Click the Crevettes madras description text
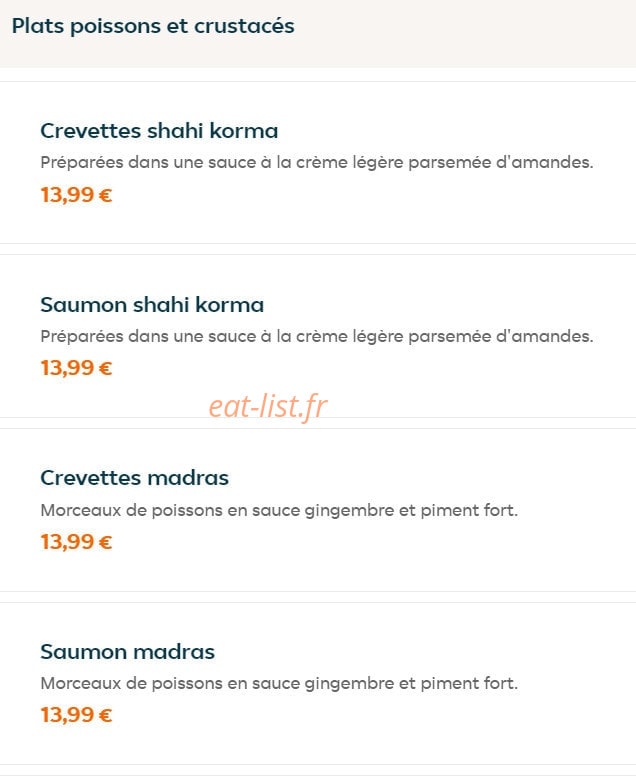 (x=279, y=511)
